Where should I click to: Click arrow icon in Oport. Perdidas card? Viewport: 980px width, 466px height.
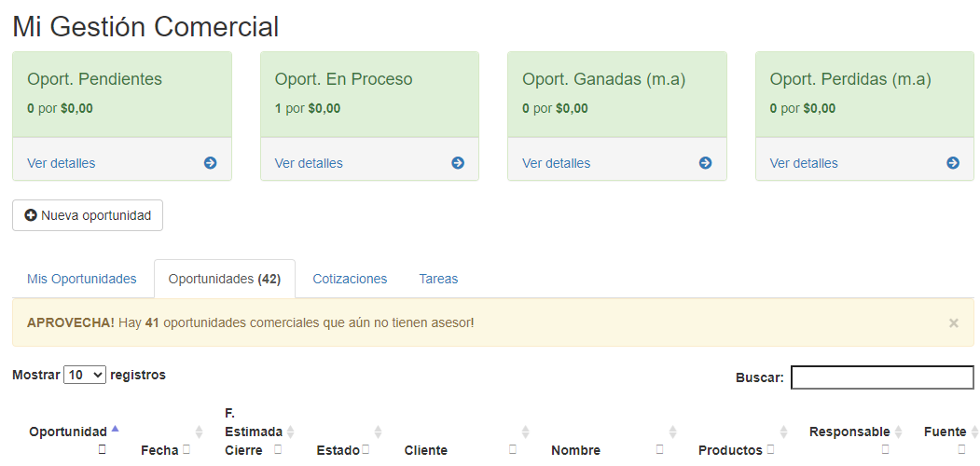pos(953,163)
